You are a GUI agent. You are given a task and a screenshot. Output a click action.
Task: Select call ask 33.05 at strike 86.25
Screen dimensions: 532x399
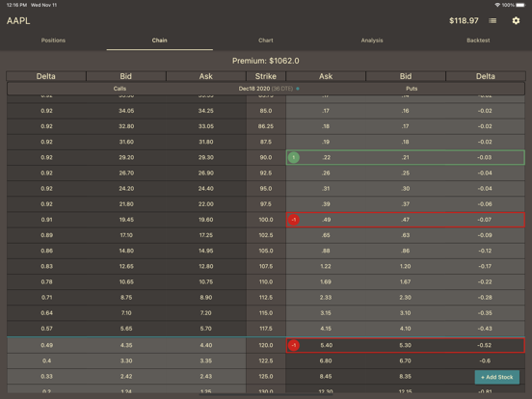click(206, 126)
